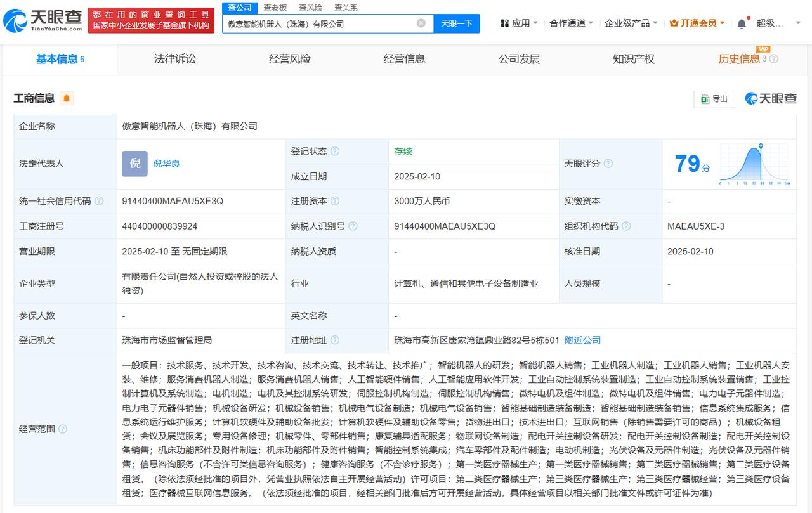812x513 pixels.
Task: Click the 天眼评分 distribution chart
Action: tap(754, 164)
